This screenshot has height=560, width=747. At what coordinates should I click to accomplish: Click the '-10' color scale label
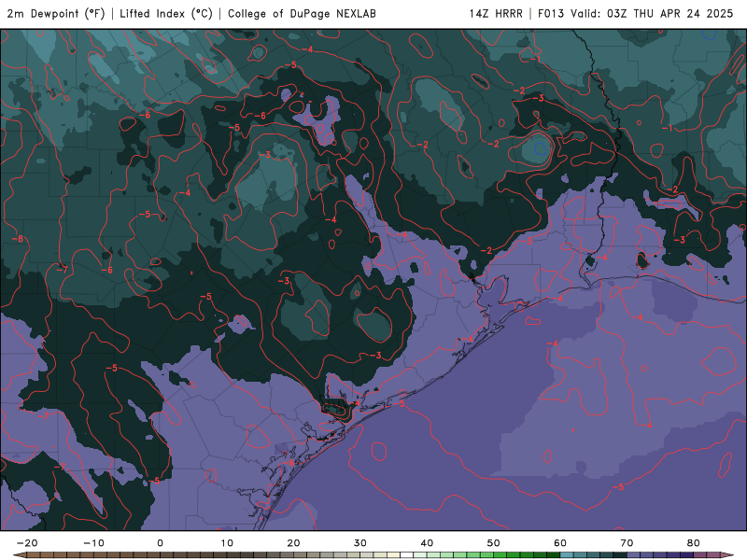(93, 543)
